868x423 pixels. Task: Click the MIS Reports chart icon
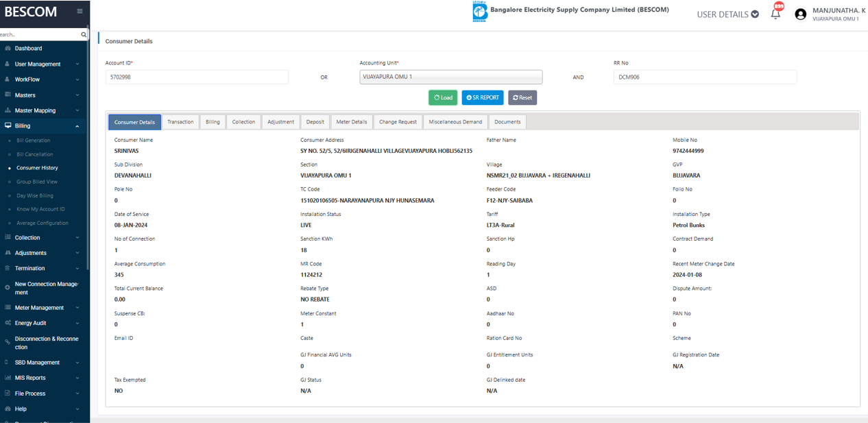(x=8, y=378)
